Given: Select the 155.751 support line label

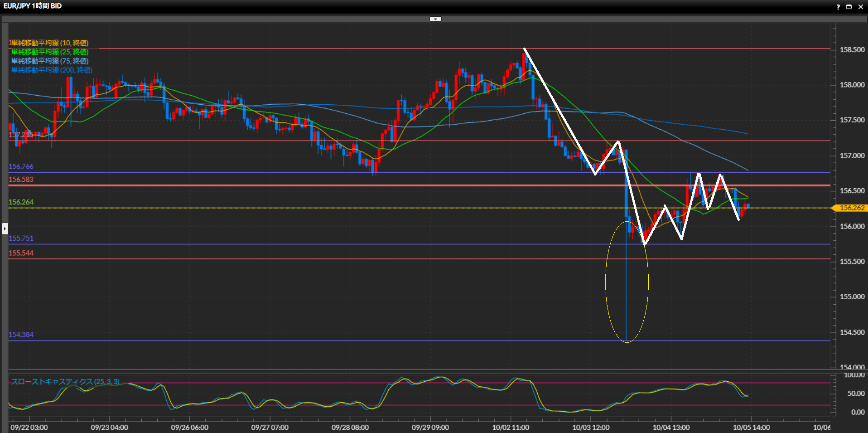Looking at the screenshot, I should point(21,238).
